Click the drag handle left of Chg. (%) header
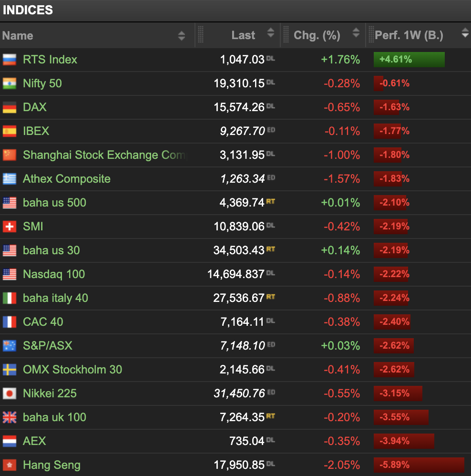This screenshot has height=476, width=471. pos(286,35)
